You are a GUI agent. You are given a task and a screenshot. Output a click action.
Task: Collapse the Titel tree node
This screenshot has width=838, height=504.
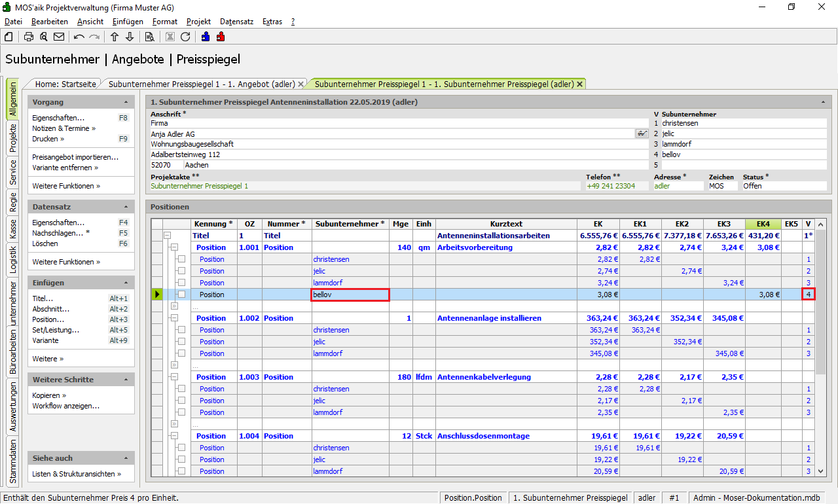pos(167,236)
